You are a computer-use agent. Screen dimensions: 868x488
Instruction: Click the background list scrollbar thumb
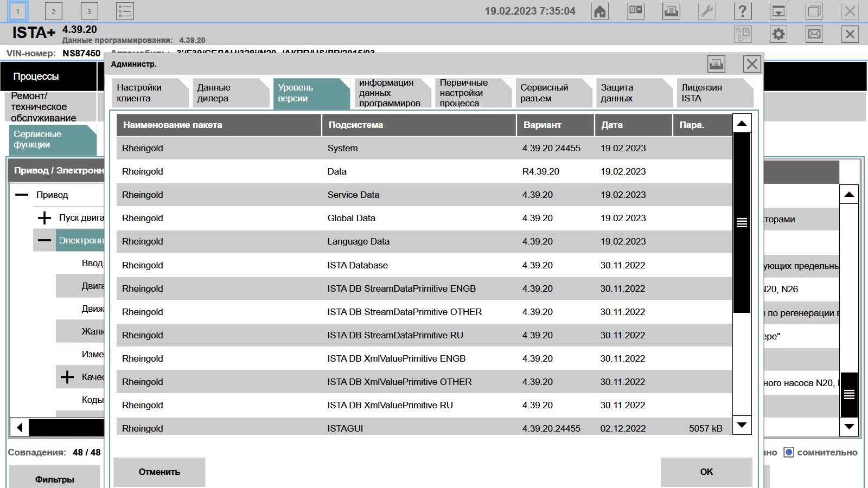click(x=849, y=395)
